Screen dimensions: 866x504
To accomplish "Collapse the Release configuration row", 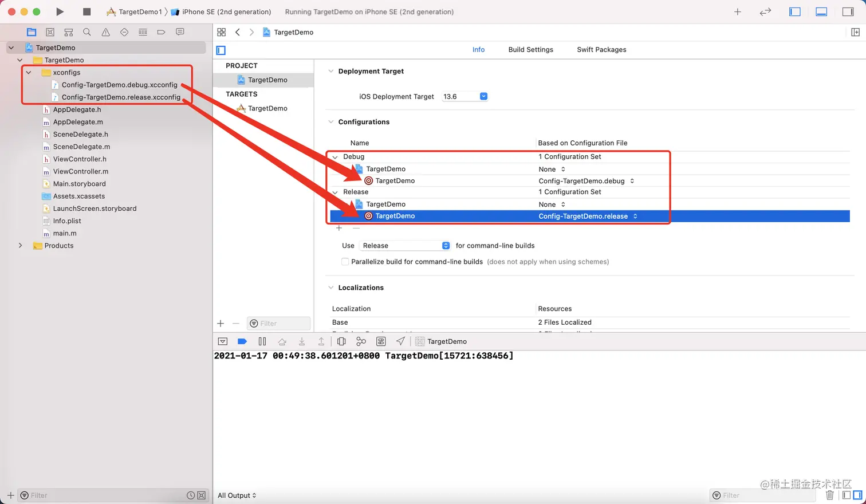I will 335,192.
